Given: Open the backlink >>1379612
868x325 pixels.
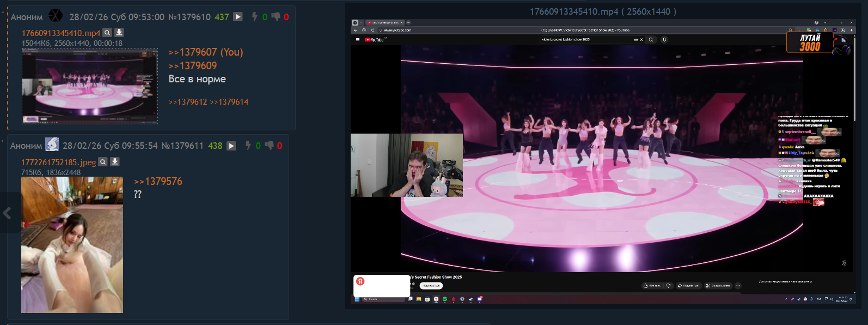Looking at the screenshot, I should [x=188, y=102].
